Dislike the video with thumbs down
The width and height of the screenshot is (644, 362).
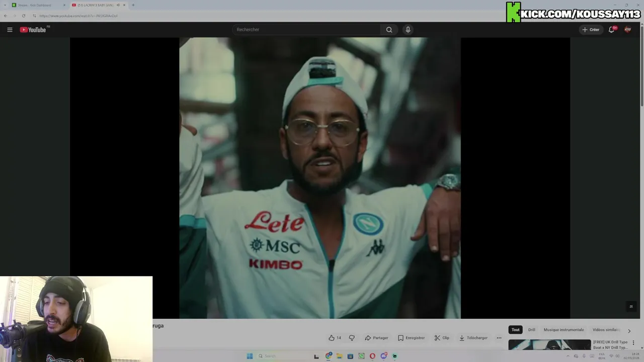click(352, 338)
